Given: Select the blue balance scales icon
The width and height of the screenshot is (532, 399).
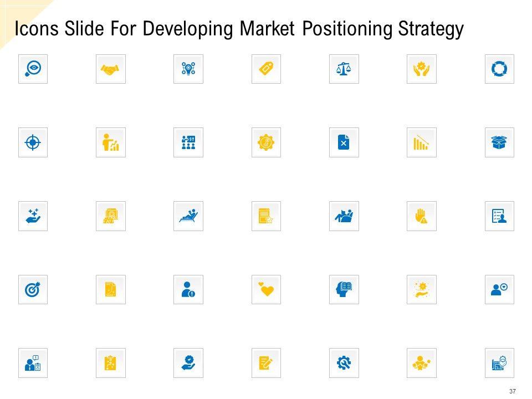Looking at the screenshot, I should 344,69.
